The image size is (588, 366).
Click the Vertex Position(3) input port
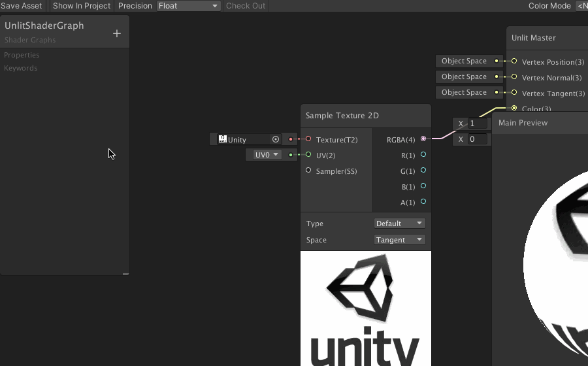514,61
